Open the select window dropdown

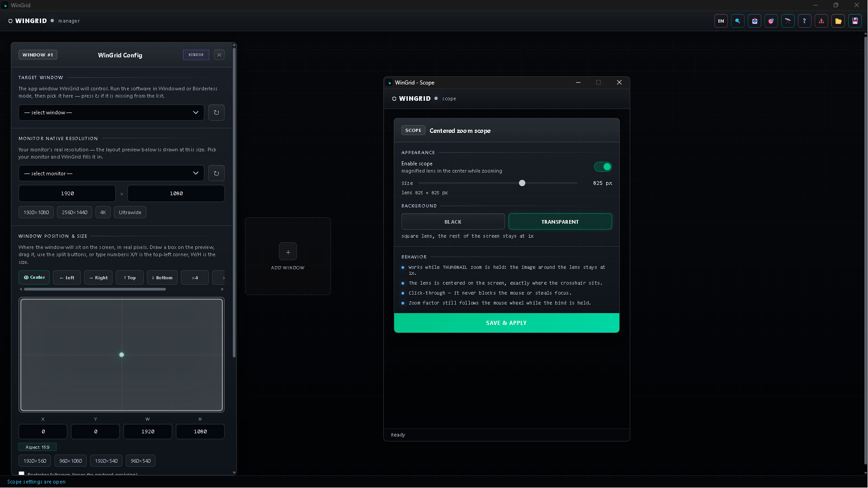111,113
